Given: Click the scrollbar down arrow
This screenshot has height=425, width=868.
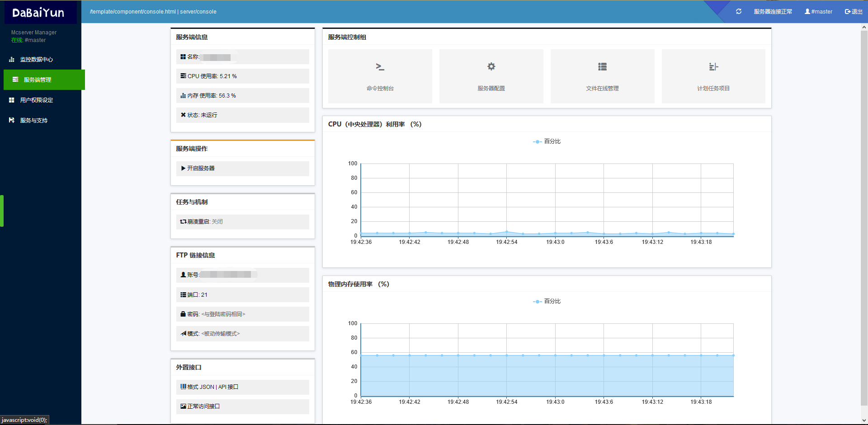Looking at the screenshot, I should click(x=864, y=420).
